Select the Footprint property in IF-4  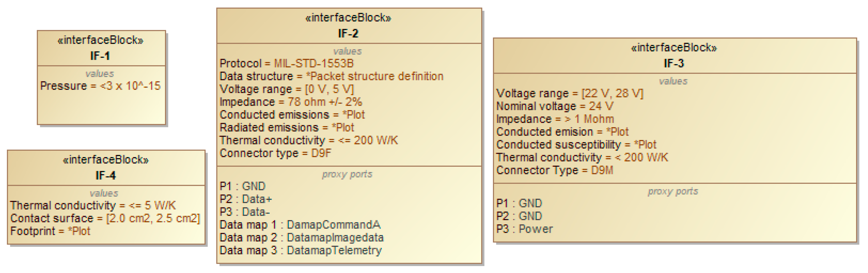pyautogui.click(x=50, y=231)
